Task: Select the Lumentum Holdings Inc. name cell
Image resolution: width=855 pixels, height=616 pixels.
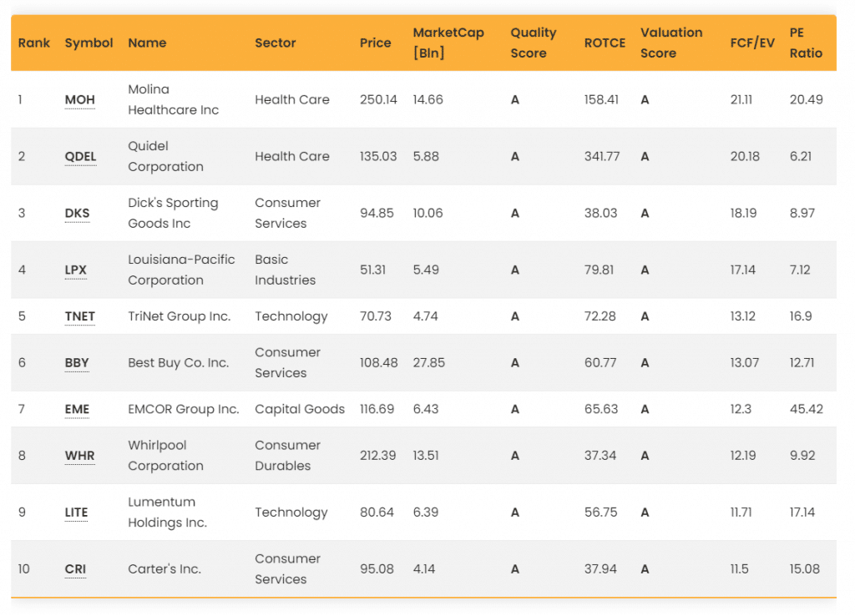Action: coord(167,512)
